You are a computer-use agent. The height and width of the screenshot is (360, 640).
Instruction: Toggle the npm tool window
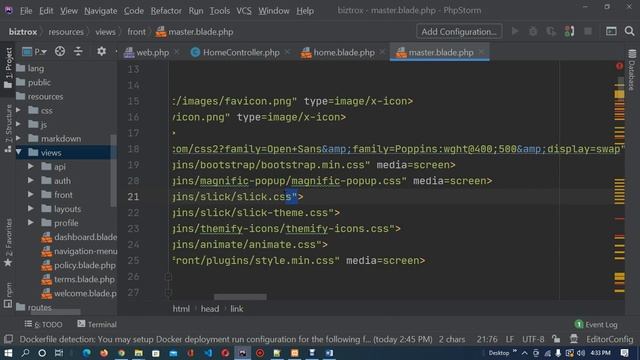tap(8, 295)
